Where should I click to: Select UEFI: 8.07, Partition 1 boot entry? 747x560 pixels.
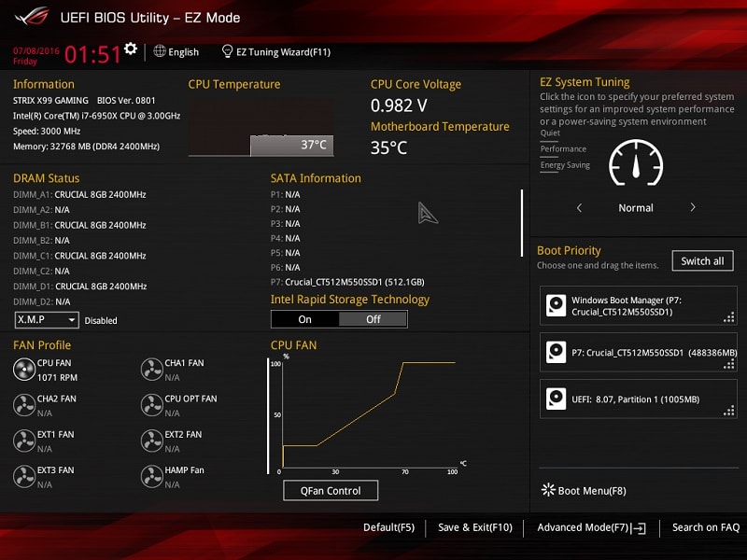pyautogui.click(x=639, y=399)
